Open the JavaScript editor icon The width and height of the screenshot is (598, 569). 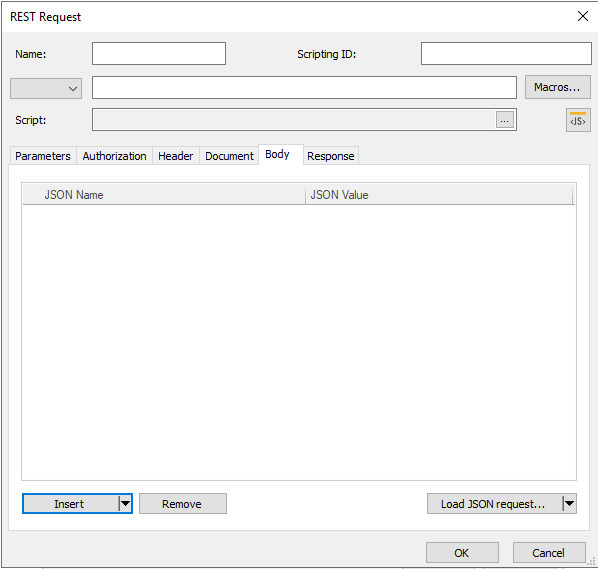click(578, 120)
